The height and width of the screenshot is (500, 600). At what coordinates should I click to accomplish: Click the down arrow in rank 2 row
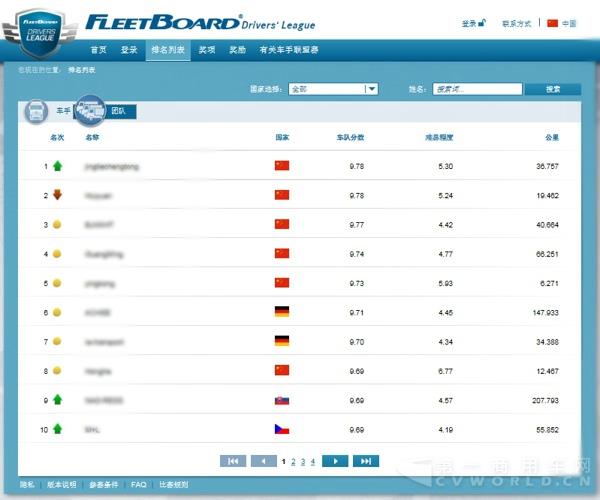(57, 195)
